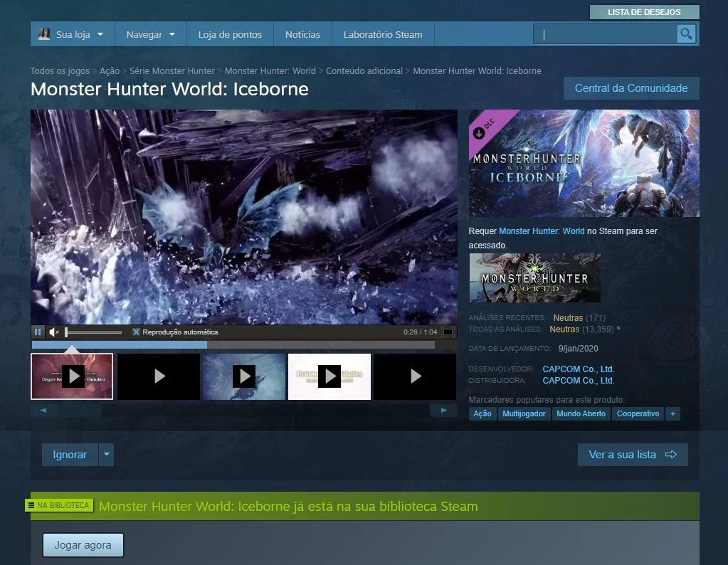
Task: Toggle Reprodução automática checkbox
Action: 136,332
